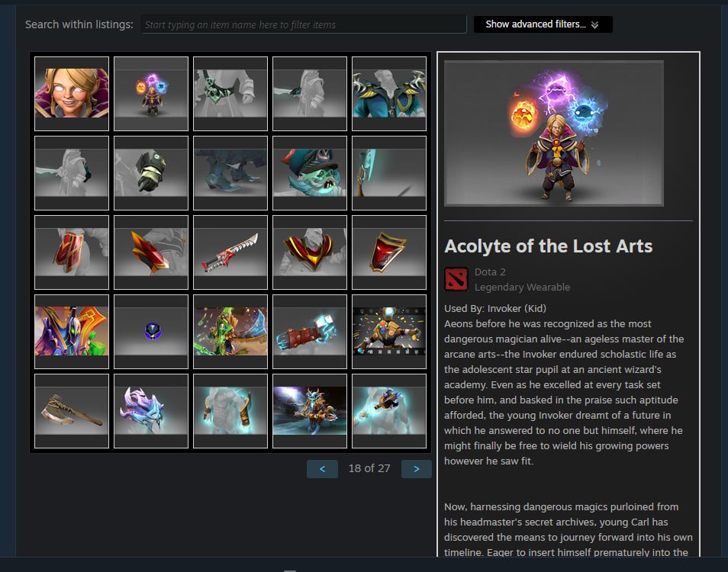Image resolution: width=728 pixels, height=572 pixels.
Task: Focus the Search within listings field
Action: tap(304, 24)
